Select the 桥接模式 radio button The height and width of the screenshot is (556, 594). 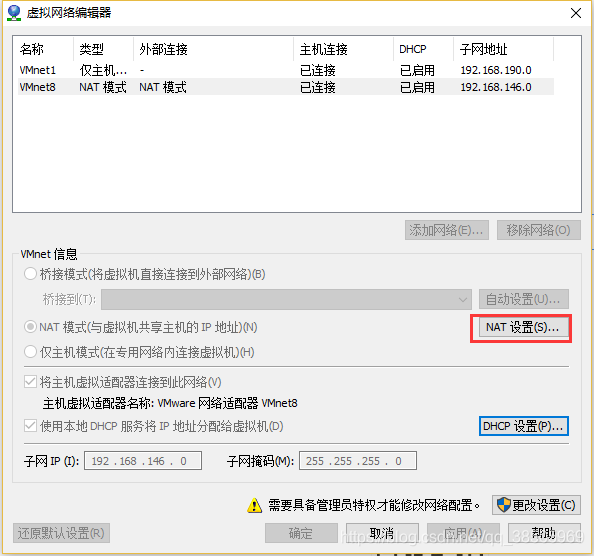[x=30, y=274]
